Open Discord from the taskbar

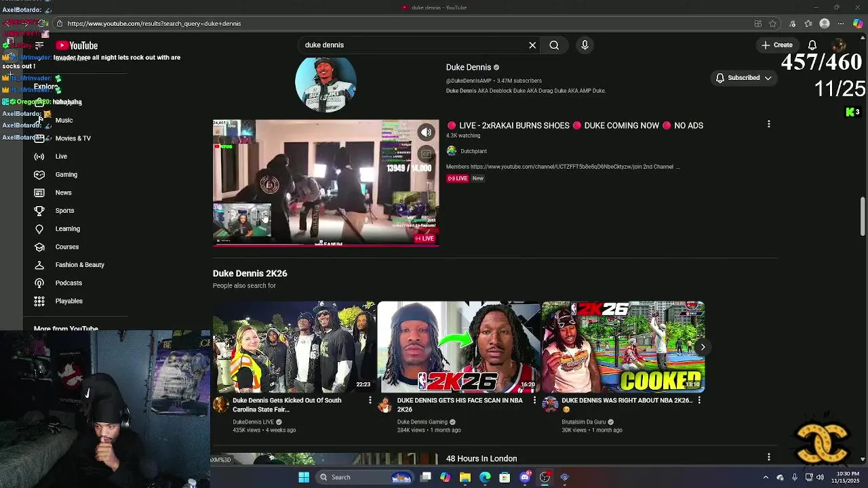[x=525, y=477]
